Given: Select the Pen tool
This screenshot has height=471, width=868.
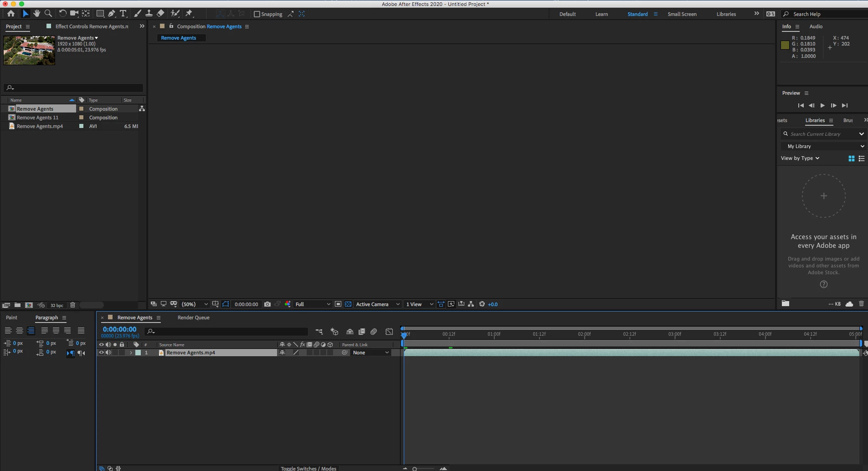Looking at the screenshot, I should point(112,14).
